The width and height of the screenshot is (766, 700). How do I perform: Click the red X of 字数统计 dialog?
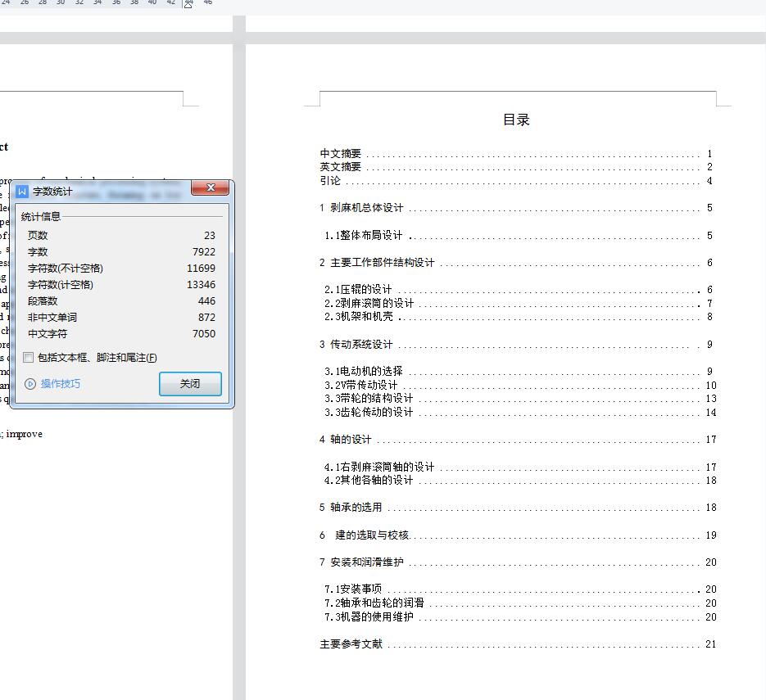tap(211, 188)
